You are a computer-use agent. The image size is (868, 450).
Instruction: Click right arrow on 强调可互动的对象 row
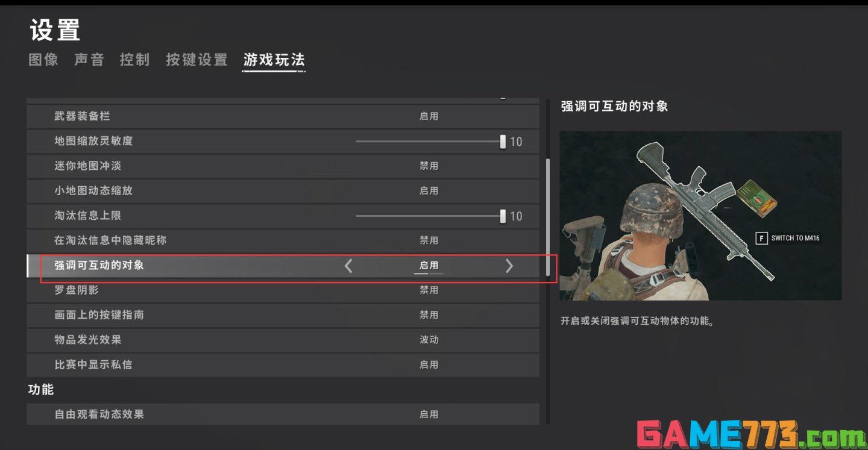point(509,266)
